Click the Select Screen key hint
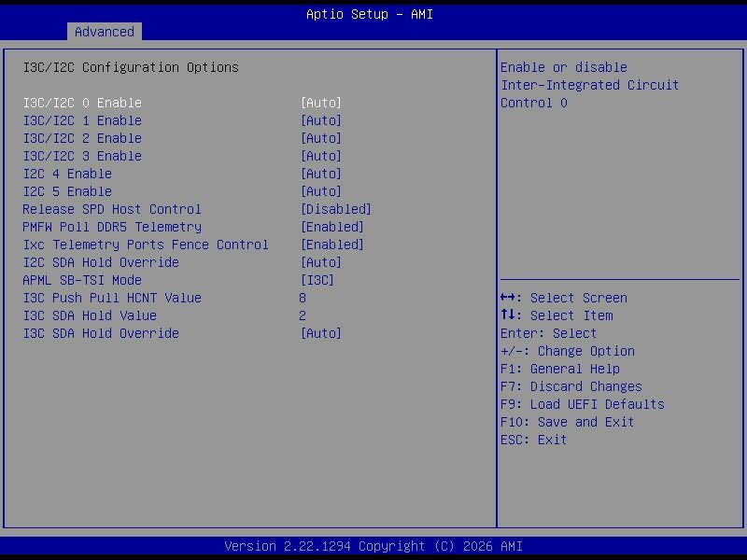The height and width of the screenshot is (560, 747). (564, 298)
